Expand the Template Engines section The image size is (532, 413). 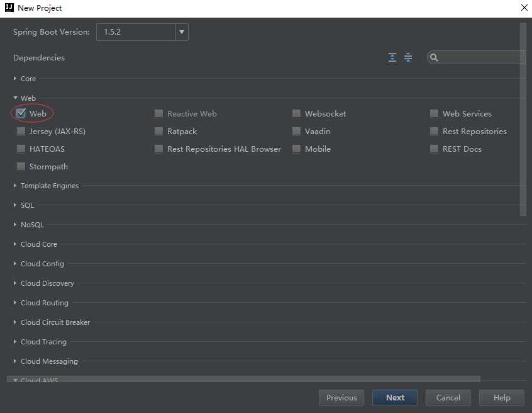click(x=15, y=186)
